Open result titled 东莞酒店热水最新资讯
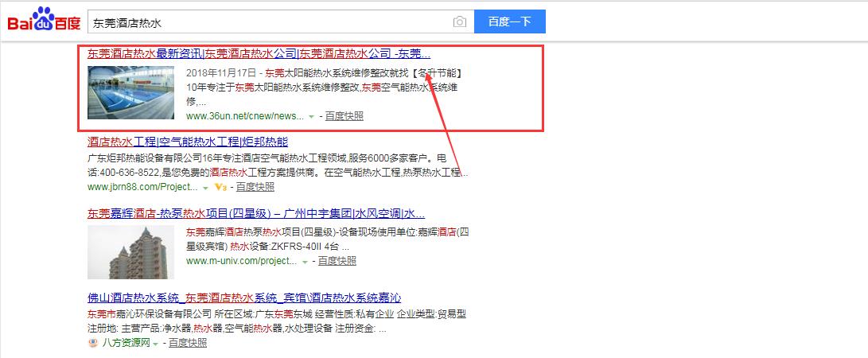 pos(259,54)
